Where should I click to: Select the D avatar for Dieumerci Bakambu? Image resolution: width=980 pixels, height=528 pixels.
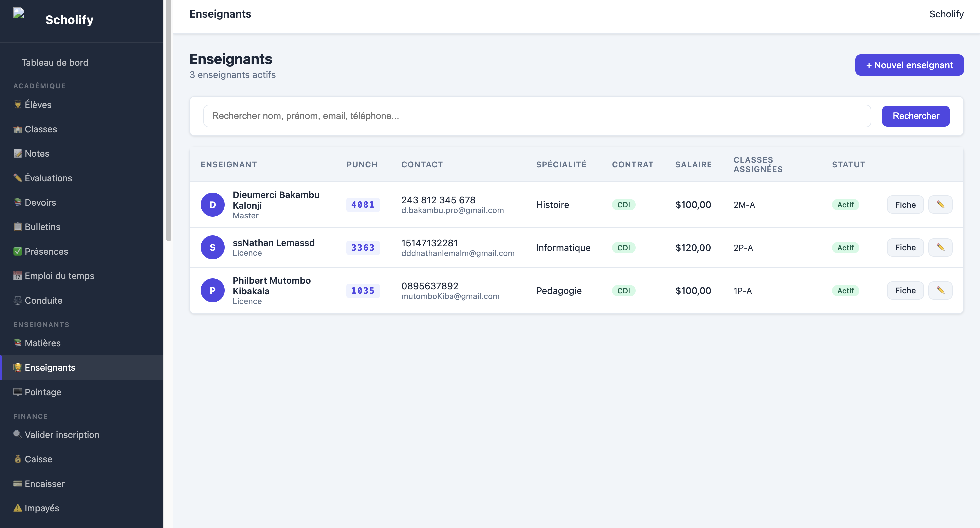pos(212,205)
